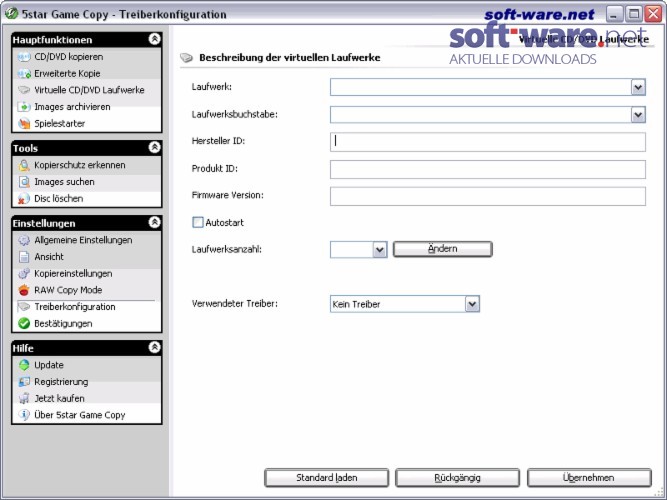Click the 5star Game Copy title bar icon
The image size is (667, 500).
[11, 14]
